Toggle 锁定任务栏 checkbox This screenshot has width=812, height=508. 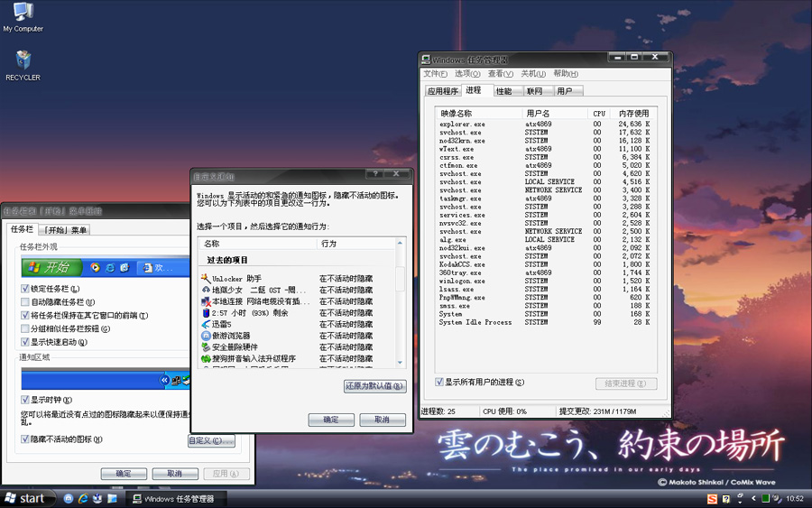click(x=25, y=289)
